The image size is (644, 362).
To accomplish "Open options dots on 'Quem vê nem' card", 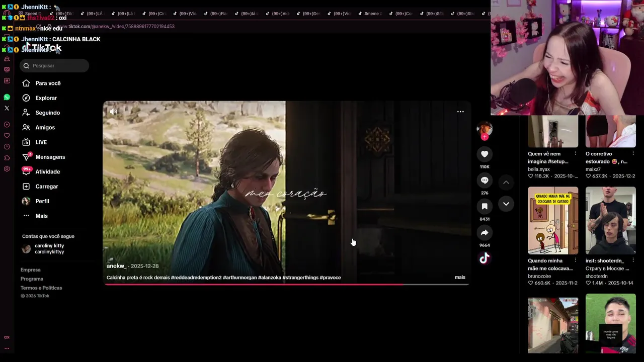I will click(576, 154).
